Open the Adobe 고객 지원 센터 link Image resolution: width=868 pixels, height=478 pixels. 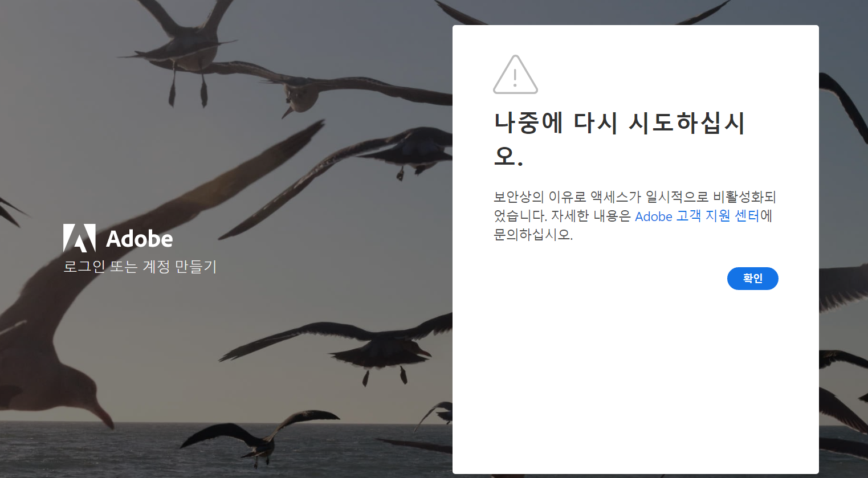tap(697, 216)
